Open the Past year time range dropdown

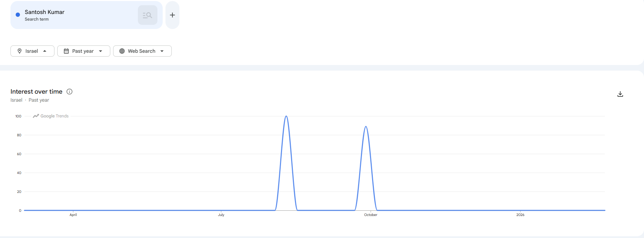click(x=84, y=51)
